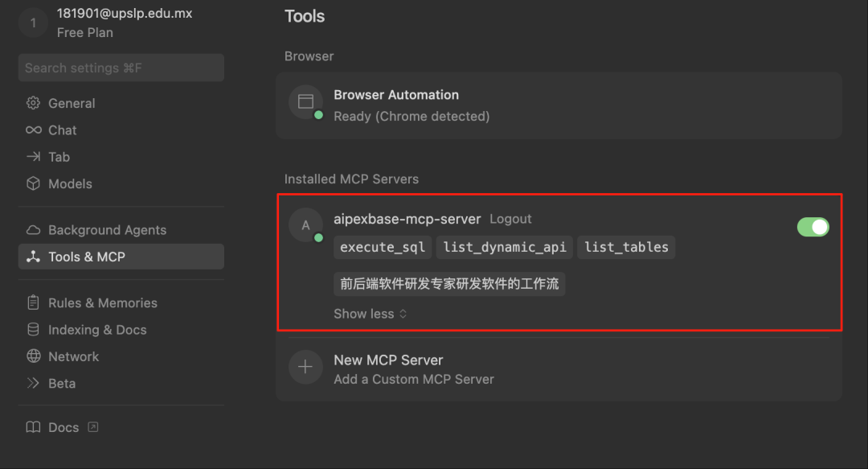Click the user avatar circle
868x469 pixels.
pyautogui.click(x=33, y=23)
